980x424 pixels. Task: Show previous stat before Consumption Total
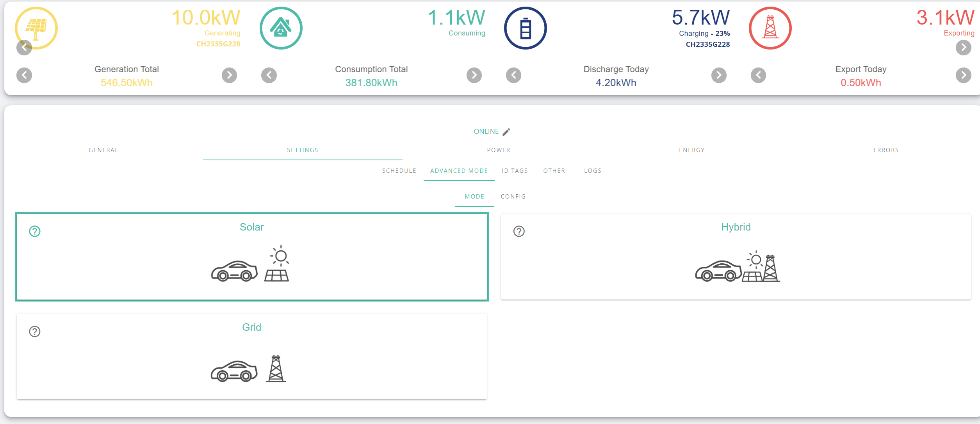click(269, 75)
